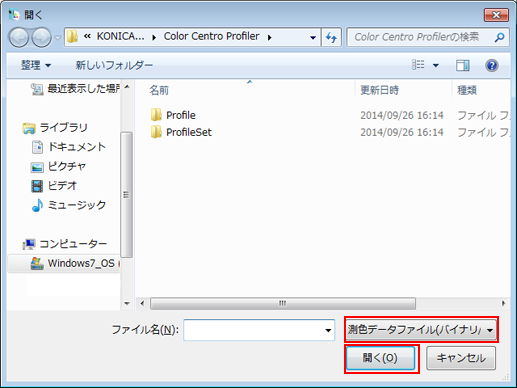Click the キャンセル button
The height and width of the screenshot is (388, 517).
coord(461,358)
